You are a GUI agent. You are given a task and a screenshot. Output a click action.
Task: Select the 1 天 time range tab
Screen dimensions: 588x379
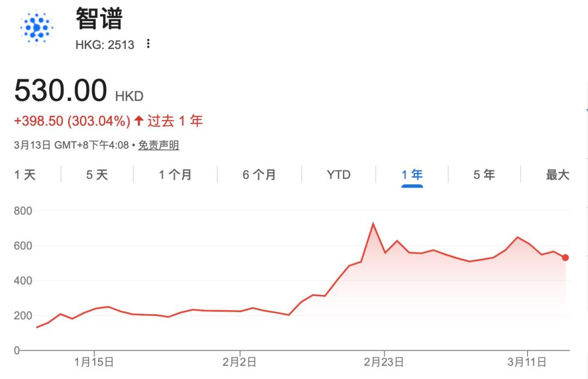point(25,175)
